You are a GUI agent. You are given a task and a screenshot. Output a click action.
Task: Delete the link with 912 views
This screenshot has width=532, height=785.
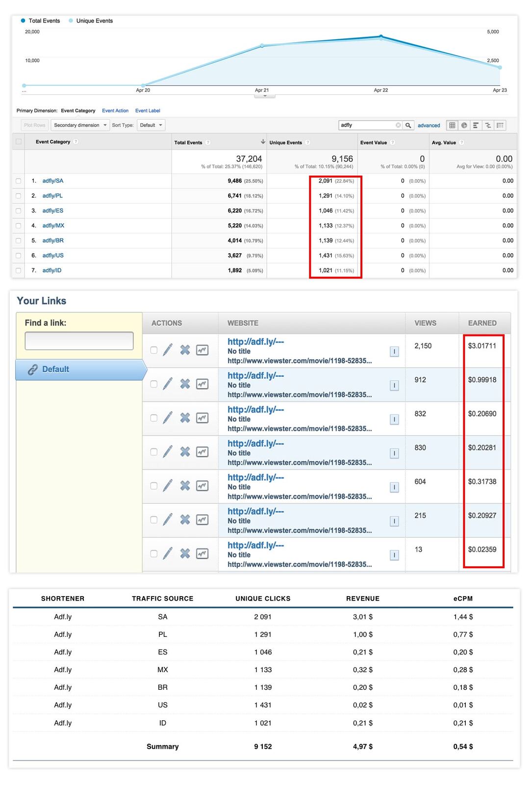click(185, 384)
